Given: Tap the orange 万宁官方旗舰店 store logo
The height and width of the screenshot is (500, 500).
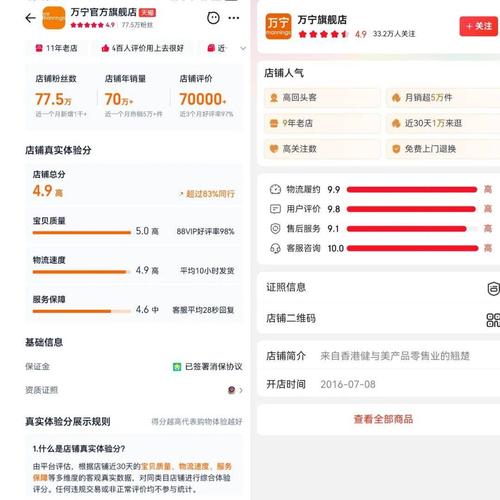Looking at the screenshot, I should 54,18.
